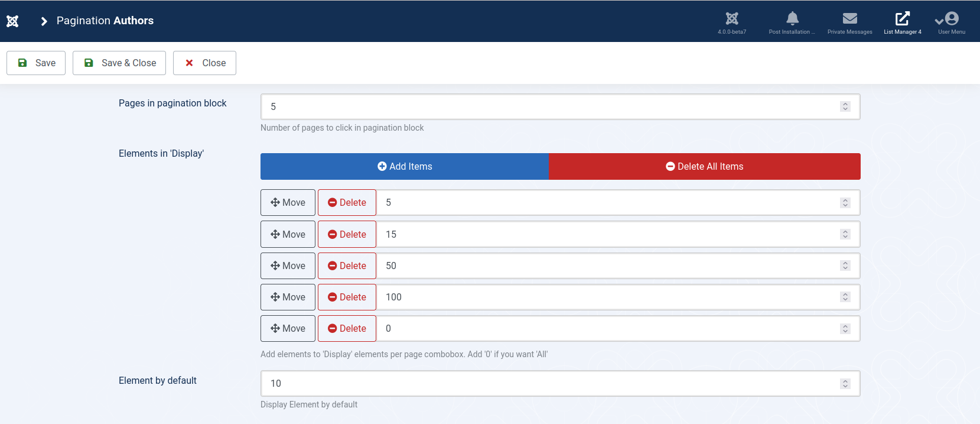Click the Save & Close button
This screenshot has height=424, width=980.
[x=119, y=63]
